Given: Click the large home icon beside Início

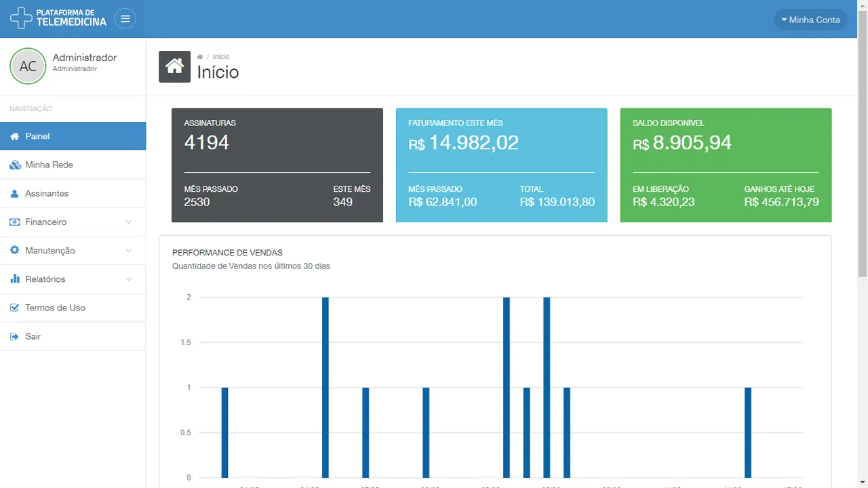Looking at the screenshot, I should tap(174, 66).
